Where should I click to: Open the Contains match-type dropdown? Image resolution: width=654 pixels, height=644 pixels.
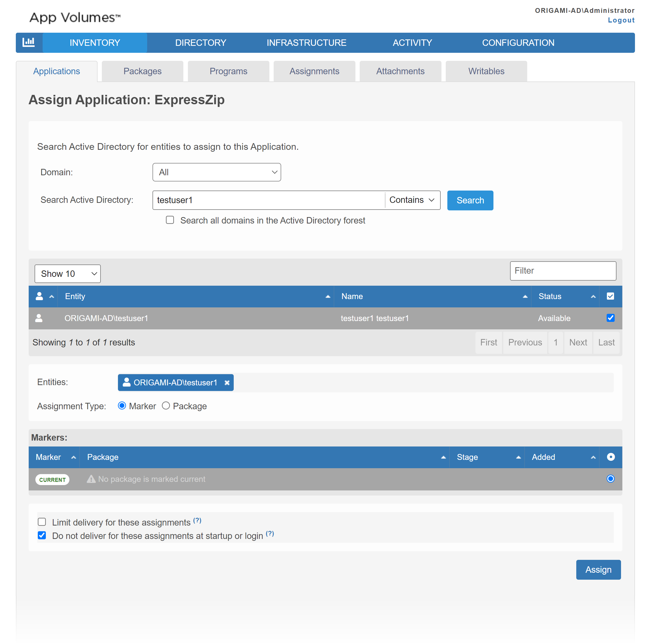(x=412, y=200)
